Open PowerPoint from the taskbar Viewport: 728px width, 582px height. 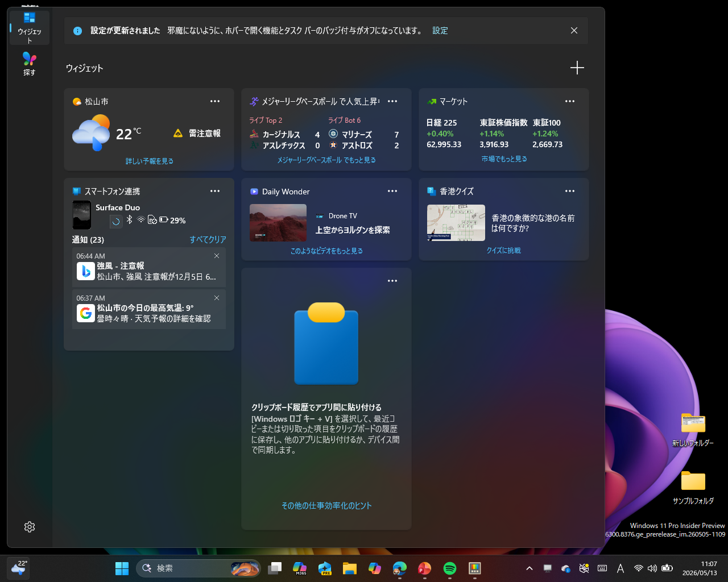click(424, 568)
